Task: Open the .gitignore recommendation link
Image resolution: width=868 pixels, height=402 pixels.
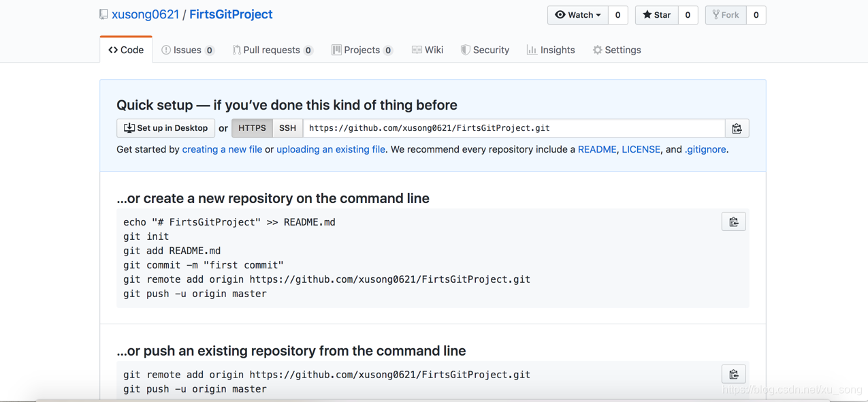Action: [x=705, y=149]
